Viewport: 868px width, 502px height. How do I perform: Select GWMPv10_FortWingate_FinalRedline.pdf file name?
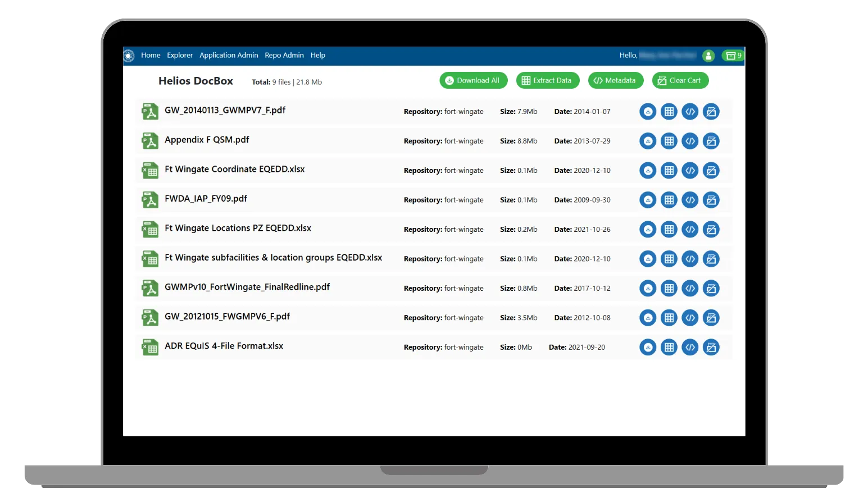click(247, 287)
